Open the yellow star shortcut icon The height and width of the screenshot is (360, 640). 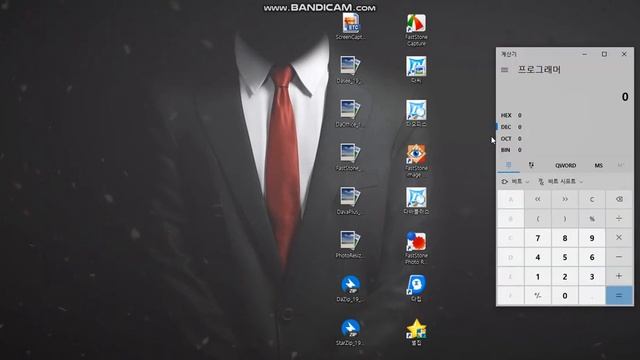pos(416,332)
